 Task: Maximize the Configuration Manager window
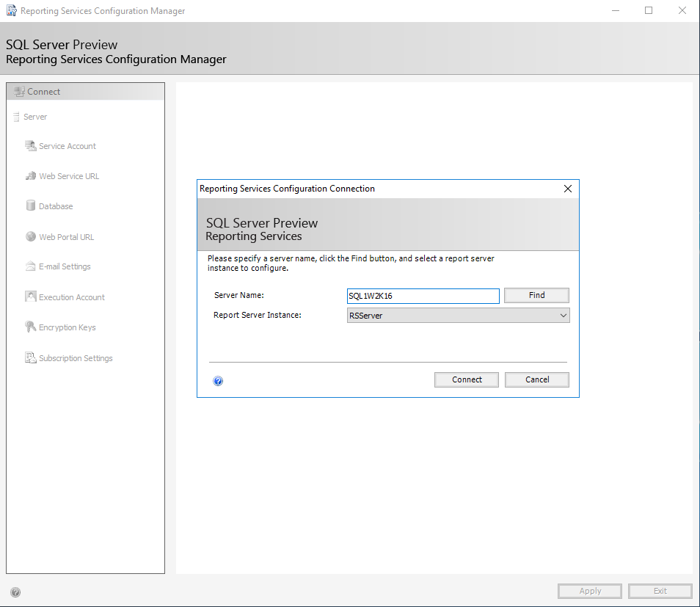pyautogui.click(x=649, y=10)
